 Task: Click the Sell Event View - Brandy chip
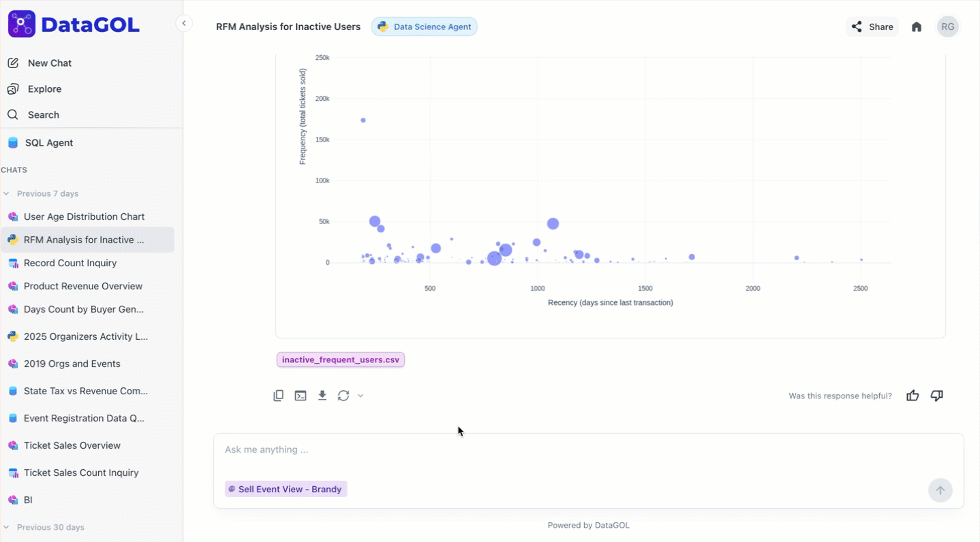286,489
